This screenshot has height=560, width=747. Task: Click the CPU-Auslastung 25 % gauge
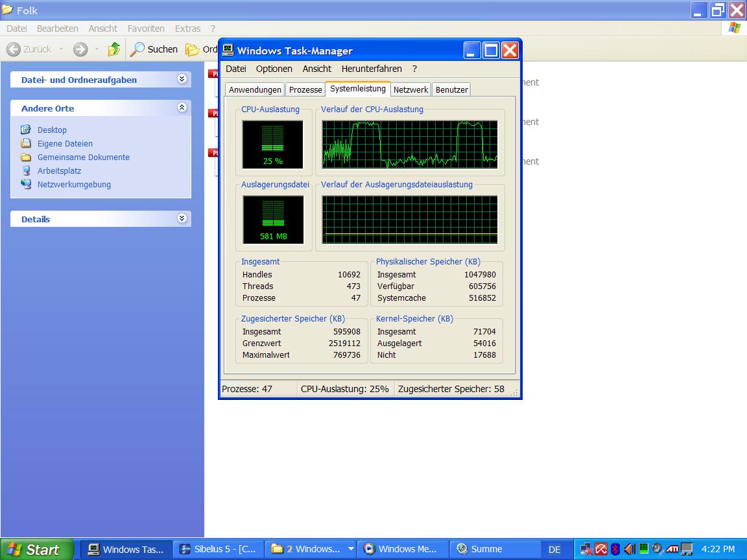pos(272,145)
